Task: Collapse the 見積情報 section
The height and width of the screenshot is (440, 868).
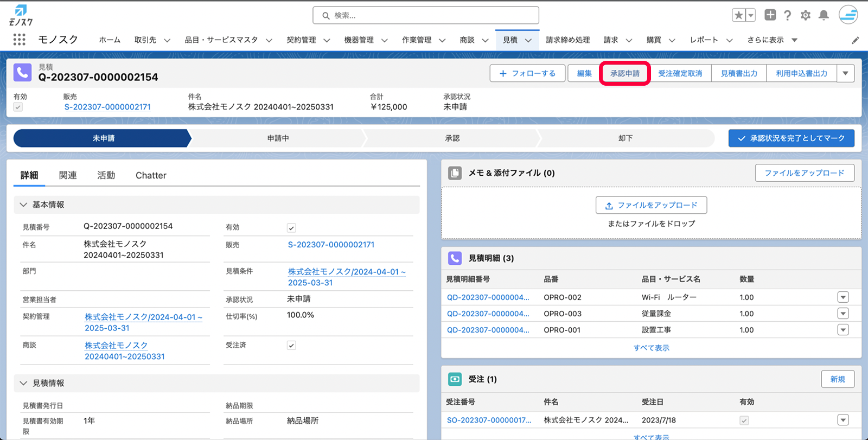Action: [23, 383]
